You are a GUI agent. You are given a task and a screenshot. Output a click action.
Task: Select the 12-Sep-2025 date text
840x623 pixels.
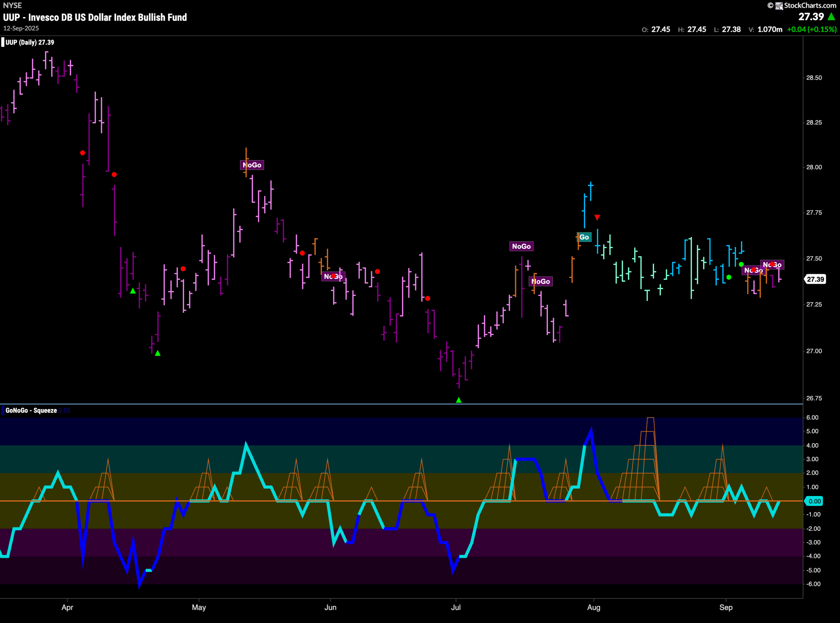click(x=21, y=28)
